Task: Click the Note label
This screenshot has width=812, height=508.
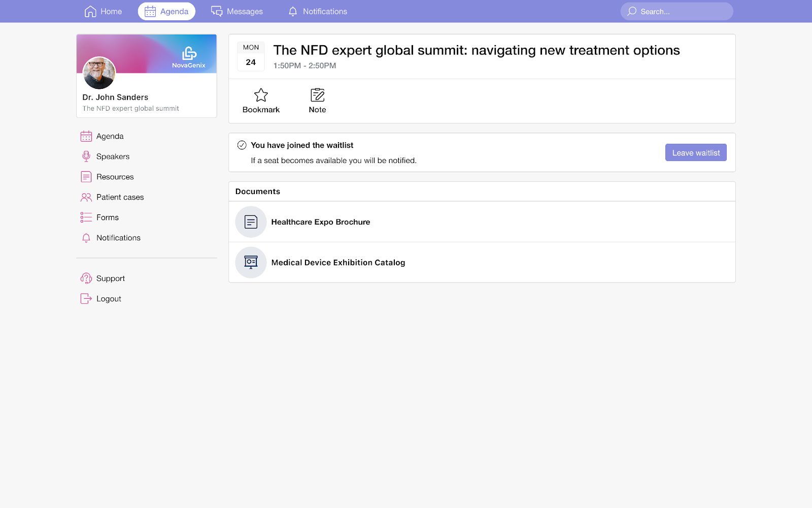Action: [318, 110]
